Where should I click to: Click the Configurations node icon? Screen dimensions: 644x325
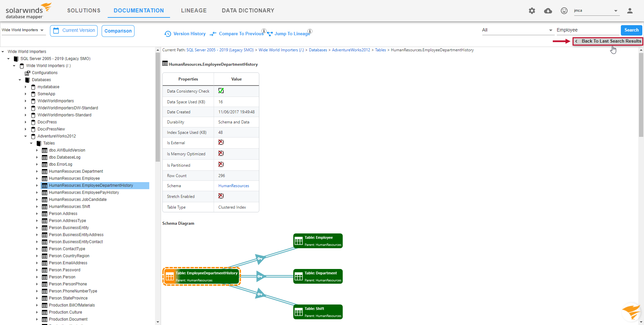click(28, 73)
